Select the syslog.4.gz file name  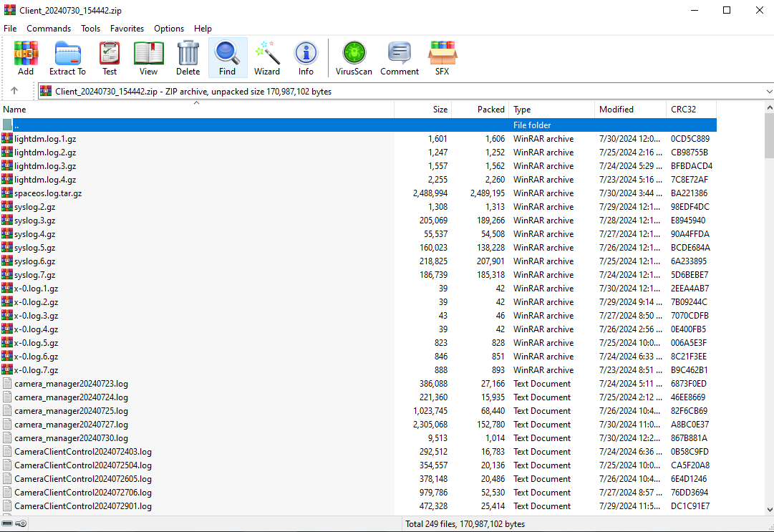click(35, 234)
